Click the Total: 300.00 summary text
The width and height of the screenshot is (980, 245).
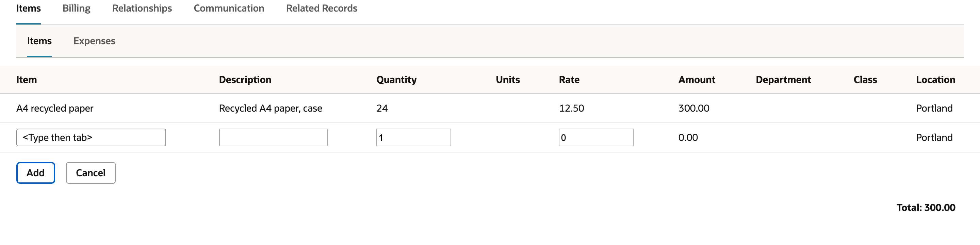click(926, 208)
